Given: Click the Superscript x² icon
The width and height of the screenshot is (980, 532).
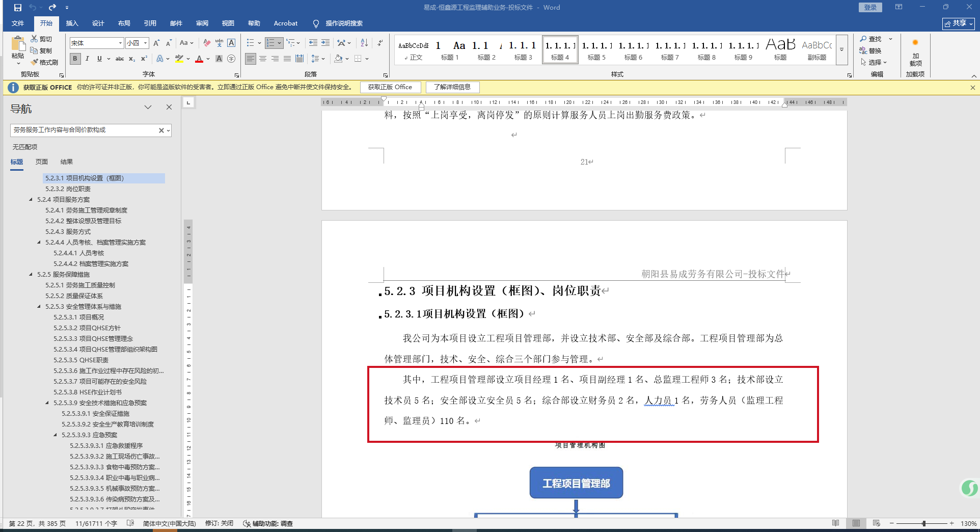Looking at the screenshot, I should pos(144,59).
